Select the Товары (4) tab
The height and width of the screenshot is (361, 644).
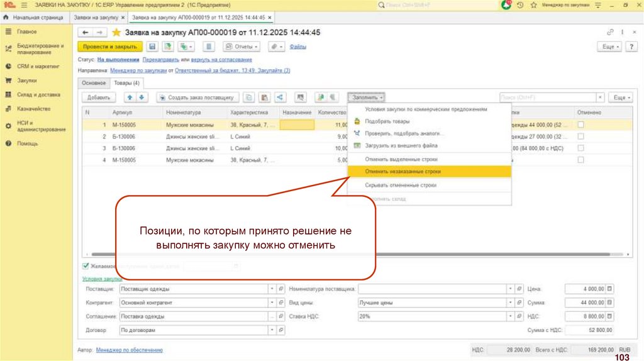(x=126, y=83)
